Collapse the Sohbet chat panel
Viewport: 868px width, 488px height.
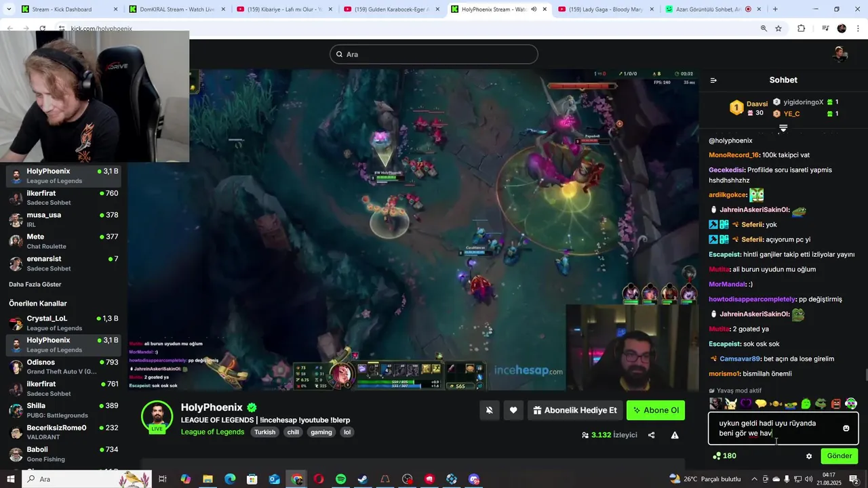pos(713,80)
